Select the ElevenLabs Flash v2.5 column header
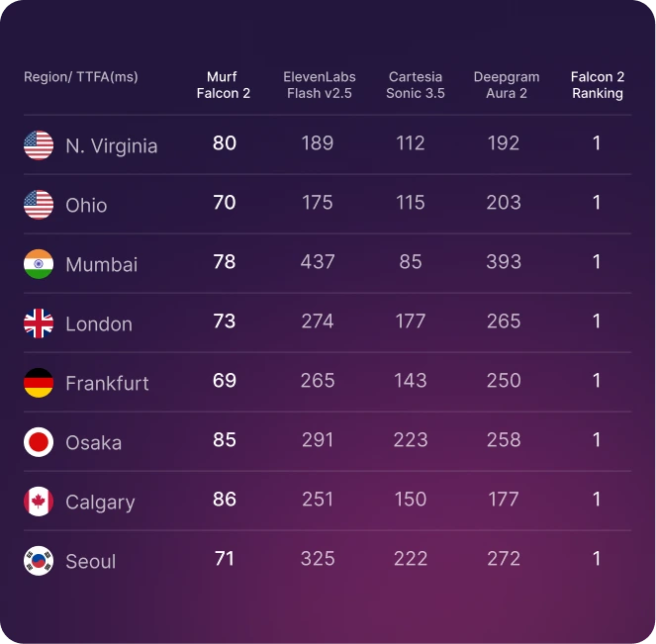Viewport: 656px width, 644px height. (320, 85)
